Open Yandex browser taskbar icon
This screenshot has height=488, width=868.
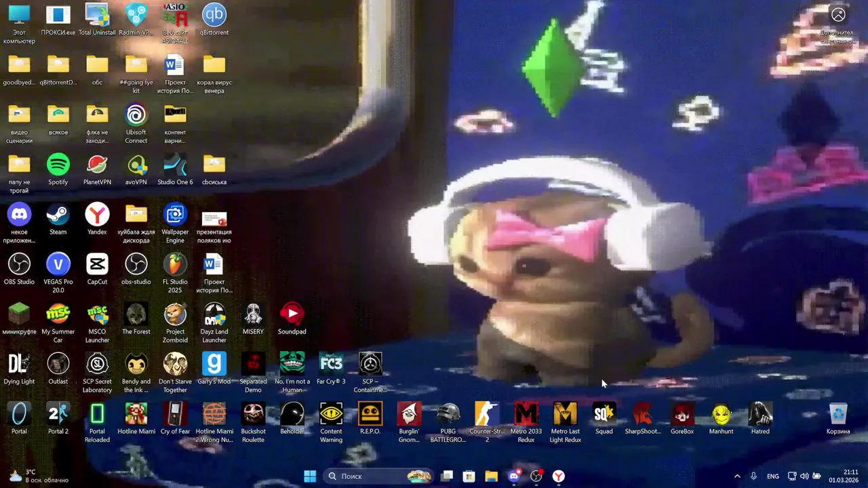click(x=559, y=476)
